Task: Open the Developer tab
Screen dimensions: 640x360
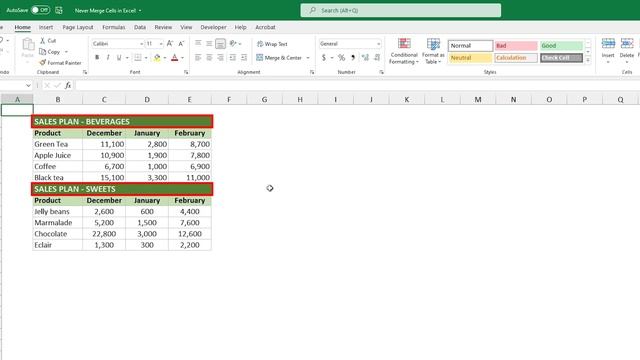Action: pyautogui.click(x=213, y=27)
